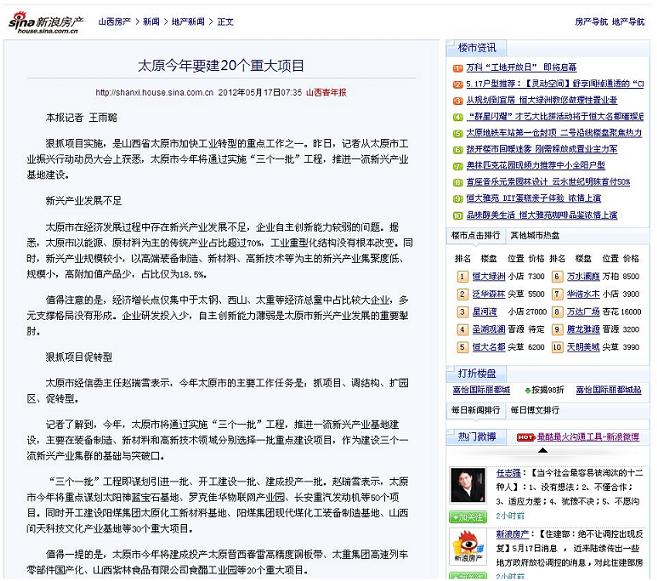Open the 天朗美域 property link

click(x=583, y=347)
